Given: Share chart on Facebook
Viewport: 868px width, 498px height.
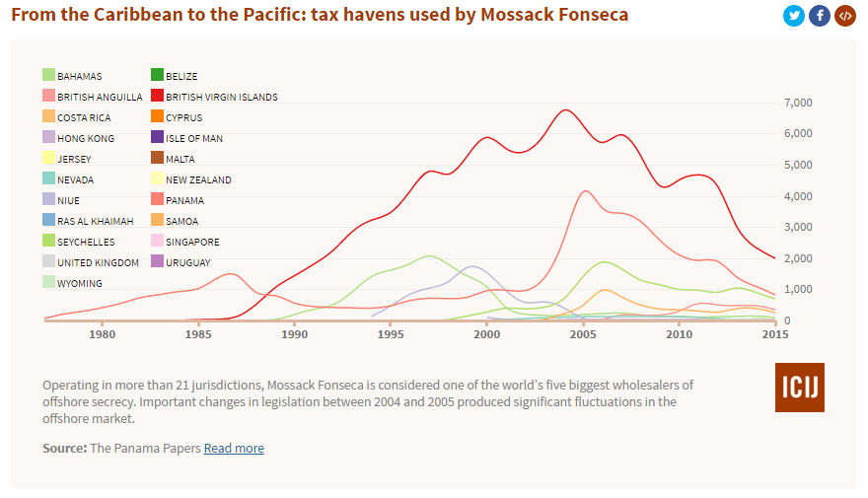Looking at the screenshot, I should (820, 16).
